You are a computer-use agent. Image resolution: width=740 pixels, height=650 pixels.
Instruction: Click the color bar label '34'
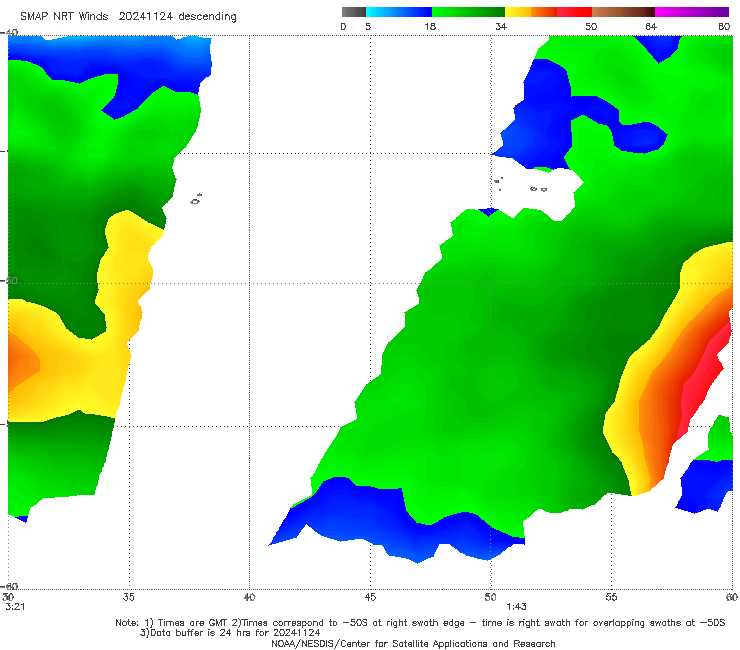click(x=501, y=27)
